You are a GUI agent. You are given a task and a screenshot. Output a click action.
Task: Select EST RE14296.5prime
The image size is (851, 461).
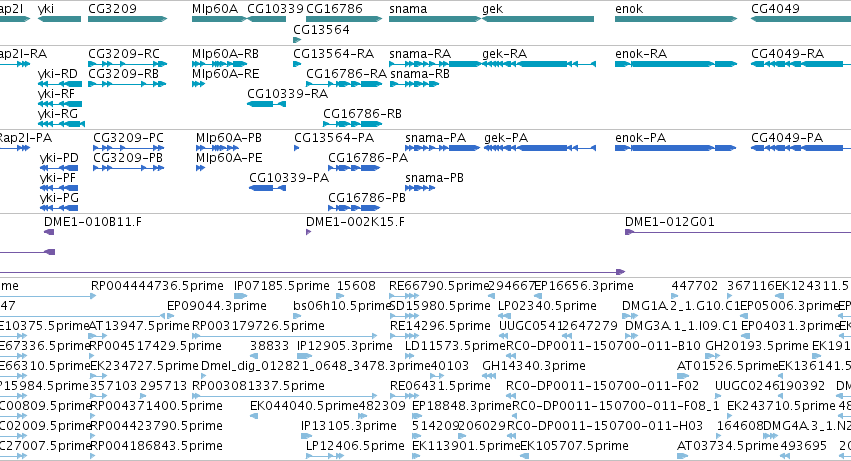440,326
